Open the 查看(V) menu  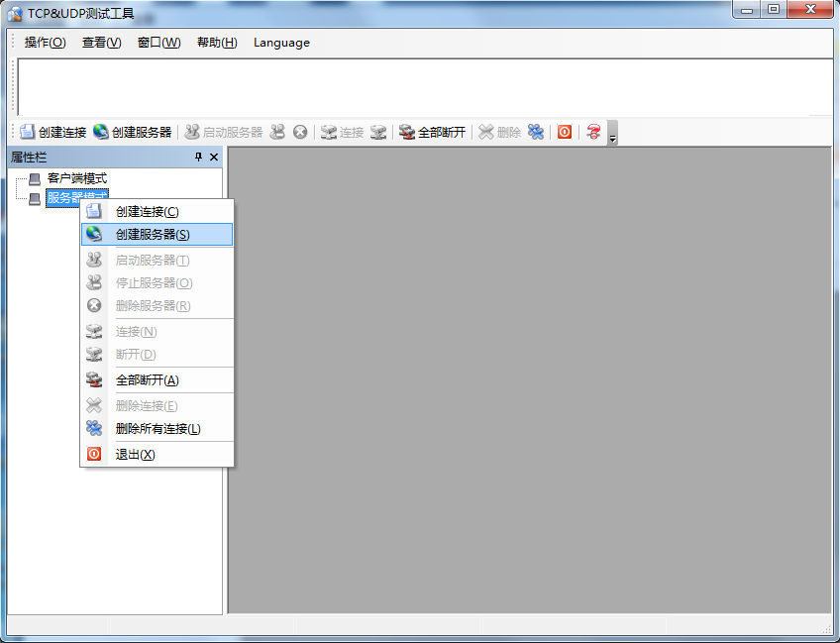(102, 43)
